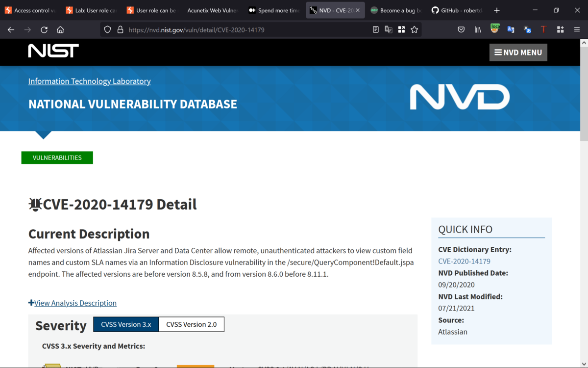Open CVE-2020-14179 dictionary entry link

pos(464,262)
